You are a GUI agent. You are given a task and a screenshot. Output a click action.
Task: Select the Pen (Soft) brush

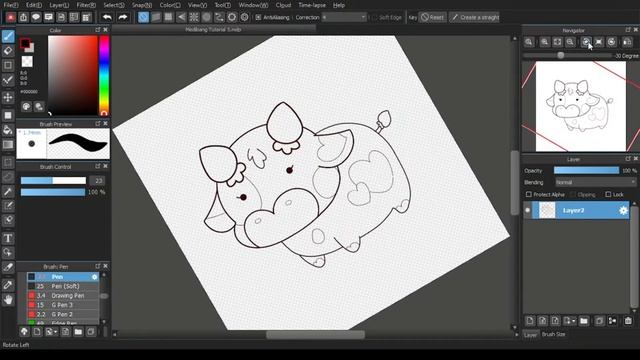[63, 286]
